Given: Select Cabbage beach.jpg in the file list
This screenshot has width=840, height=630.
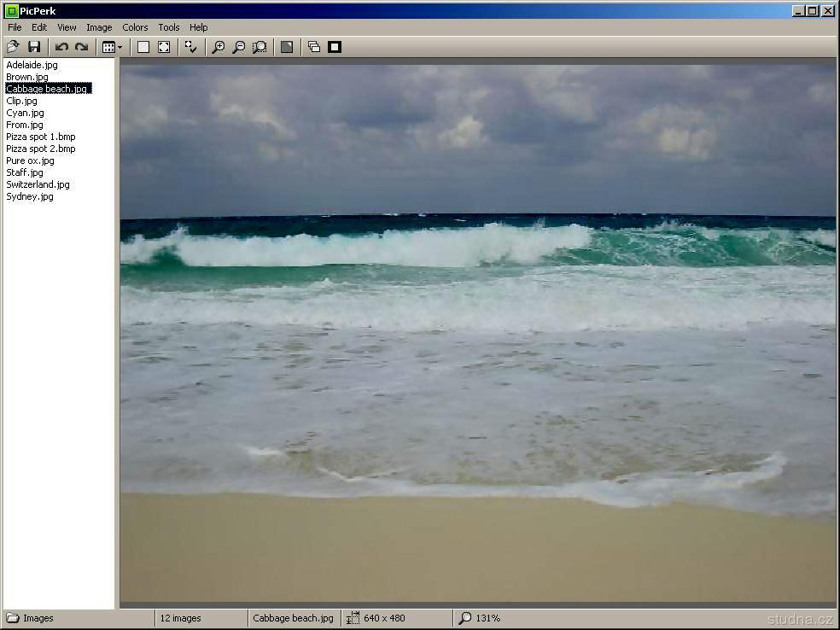Looking at the screenshot, I should click(x=48, y=89).
